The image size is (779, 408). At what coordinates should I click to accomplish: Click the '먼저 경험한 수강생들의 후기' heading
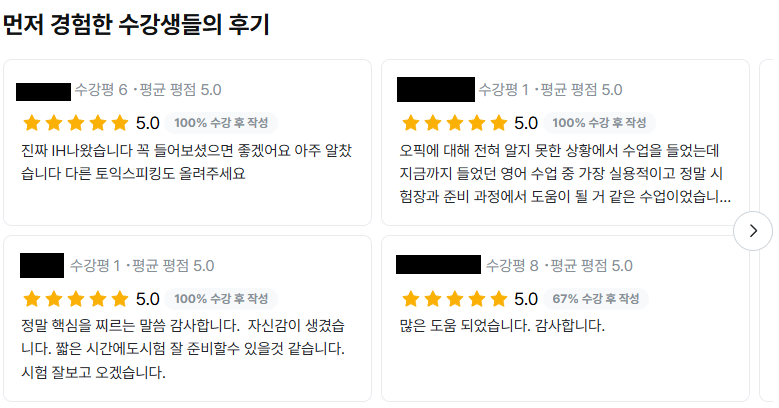(136, 24)
